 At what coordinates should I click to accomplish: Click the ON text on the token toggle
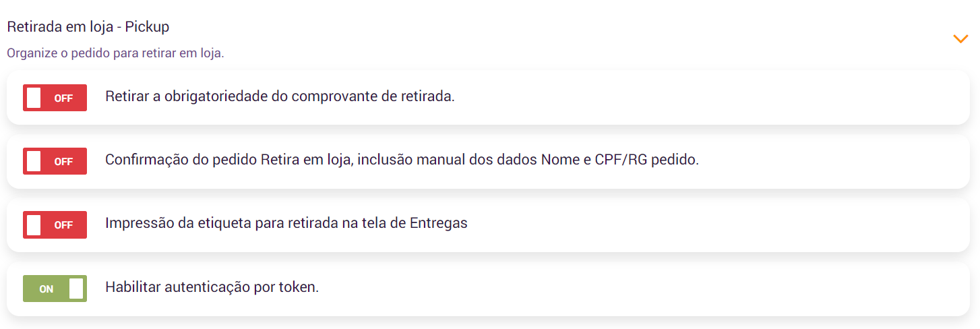(46, 289)
